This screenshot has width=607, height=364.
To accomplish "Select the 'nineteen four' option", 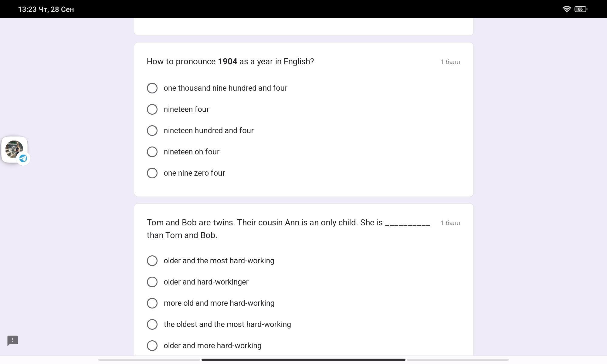I will [x=178, y=109].
